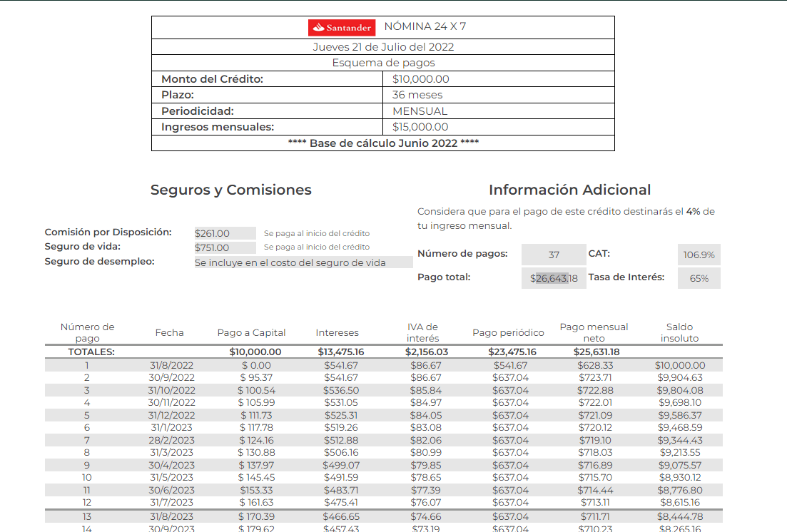Click the Pago a Capital column header
This screenshot has height=532, width=787.
251,332
